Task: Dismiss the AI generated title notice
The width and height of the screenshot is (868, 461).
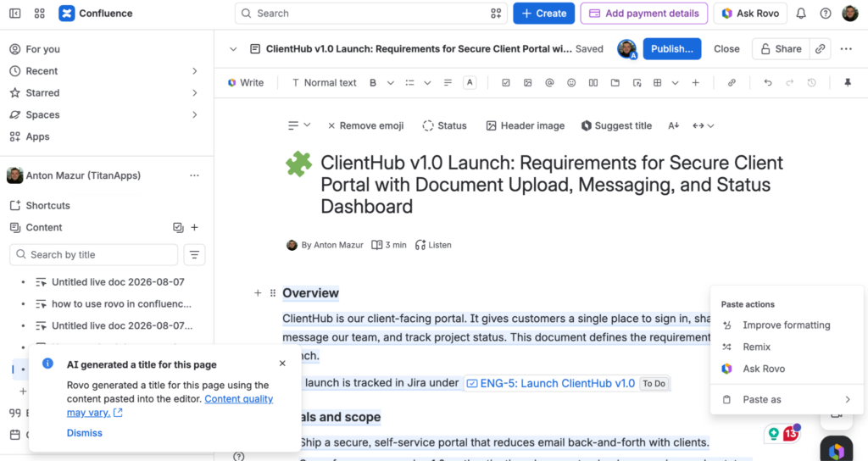Action: pyautogui.click(x=85, y=433)
